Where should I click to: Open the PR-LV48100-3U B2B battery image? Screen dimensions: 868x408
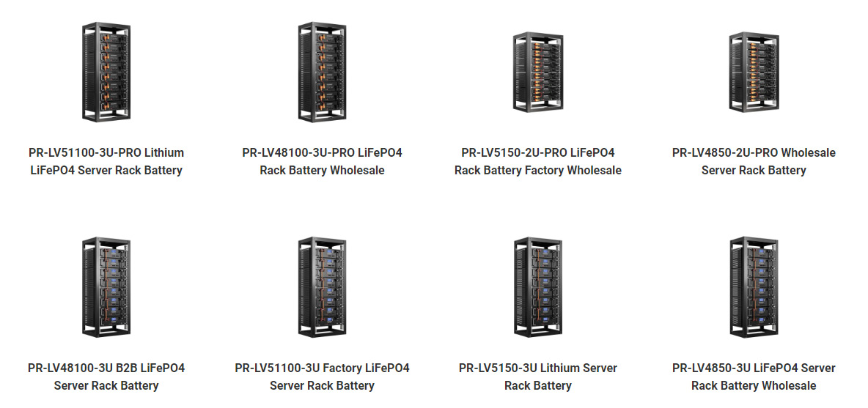pos(106,287)
